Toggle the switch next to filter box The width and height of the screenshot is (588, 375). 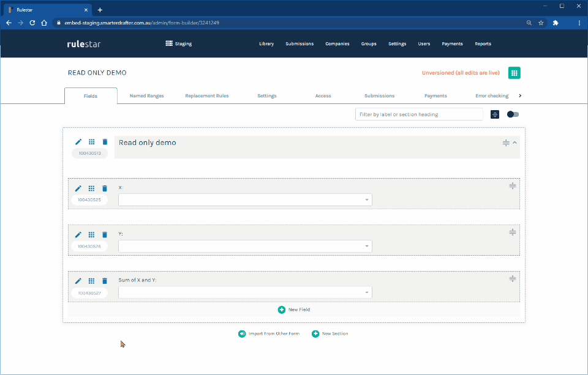point(513,114)
